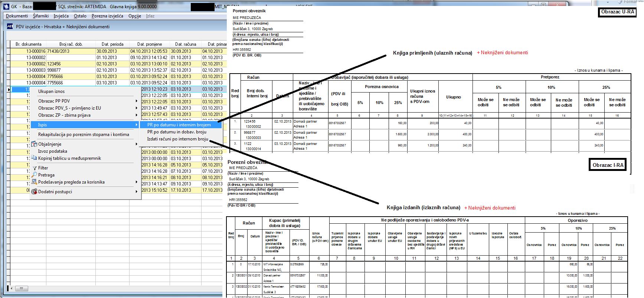
Task: Click cell 09.10.2013 14:13:42
Action: coord(150,58)
